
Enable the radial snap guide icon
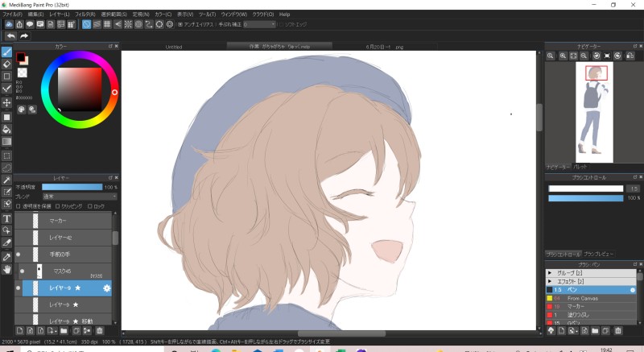[x=128, y=24]
